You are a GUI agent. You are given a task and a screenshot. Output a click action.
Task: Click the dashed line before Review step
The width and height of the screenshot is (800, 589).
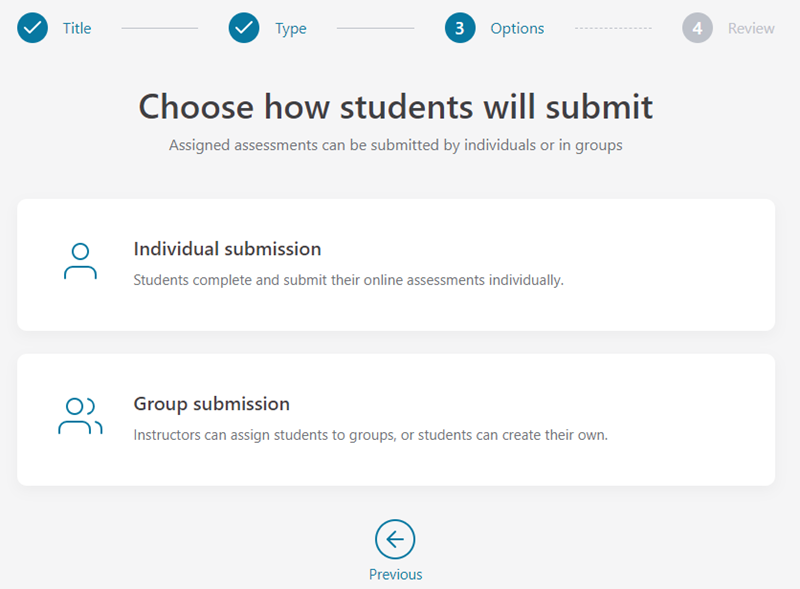point(613,28)
